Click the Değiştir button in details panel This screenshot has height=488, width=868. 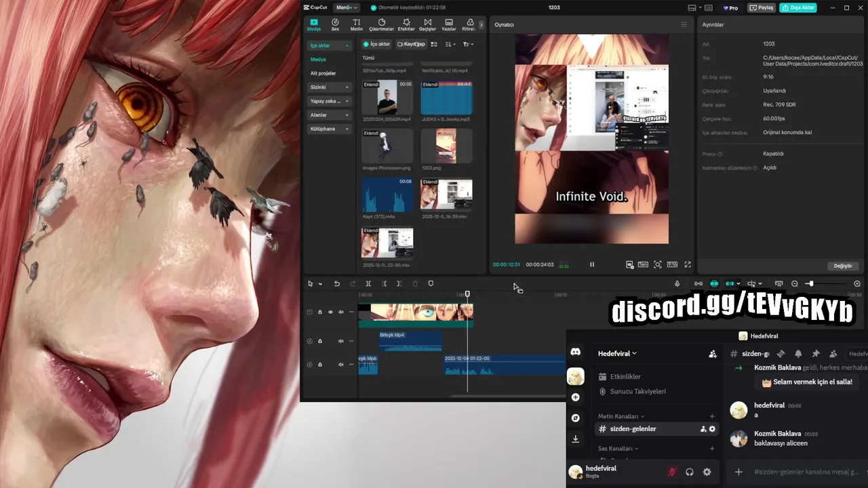(843, 266)
